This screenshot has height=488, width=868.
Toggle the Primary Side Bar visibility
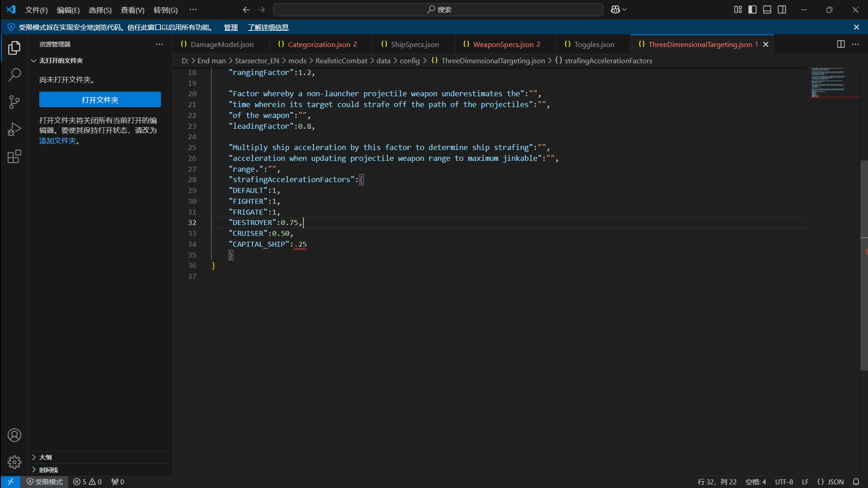point(752,9)
